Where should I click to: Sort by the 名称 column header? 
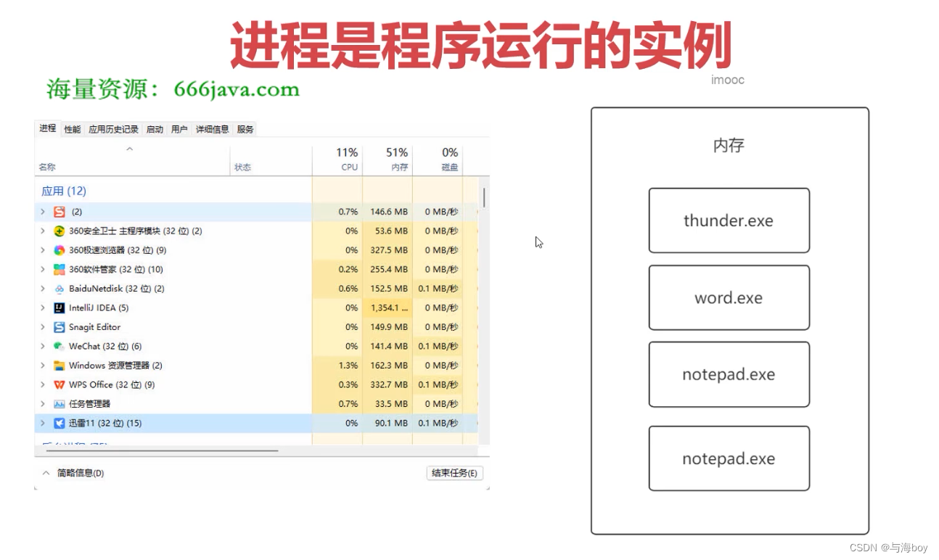pos(133,160)
